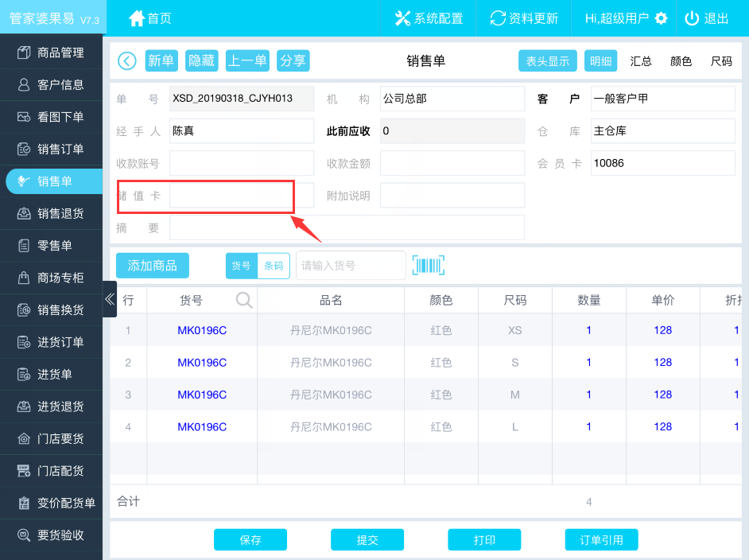Screen dimensions: 749x560
Task: Click 资料更新 refresh icon
Action: tap(498, 18)
